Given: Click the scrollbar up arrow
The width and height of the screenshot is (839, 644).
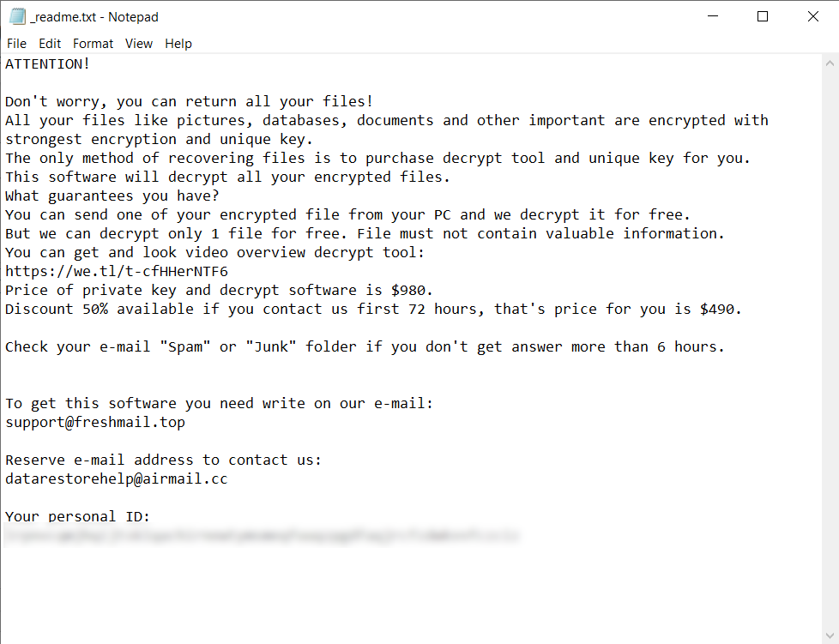Looking at the screenshot, I should point(830,63).
